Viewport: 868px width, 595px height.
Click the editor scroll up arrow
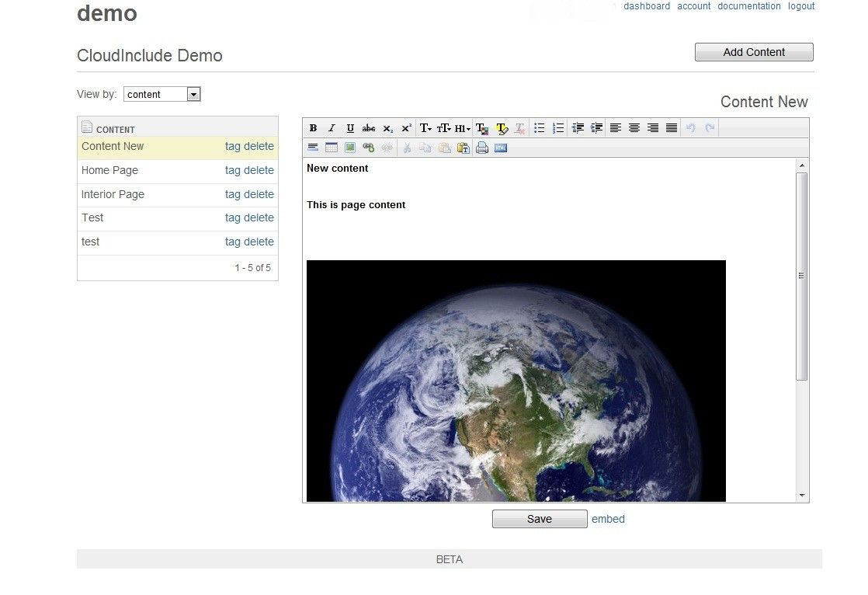coord(801,165)
